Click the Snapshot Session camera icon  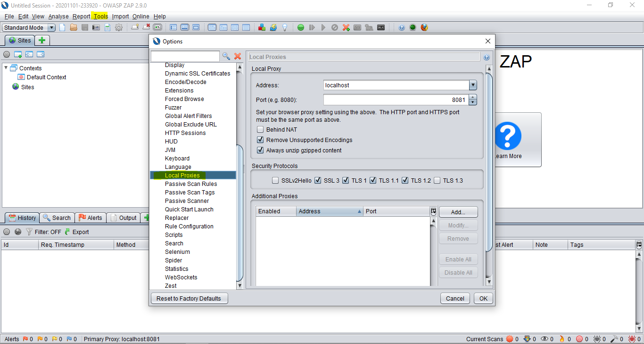96,27
